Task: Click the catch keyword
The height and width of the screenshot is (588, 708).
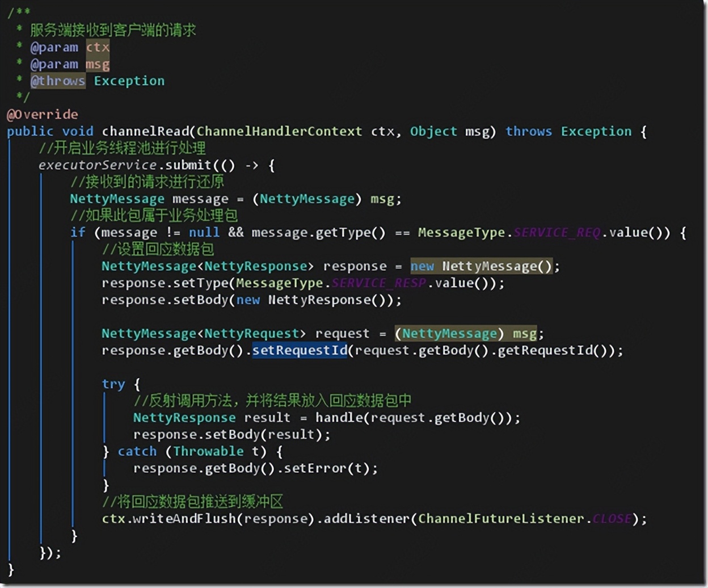Action: coord(137,451)
